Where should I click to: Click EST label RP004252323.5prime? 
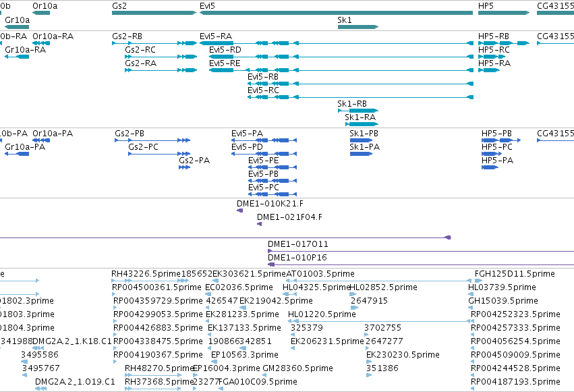(515, 315)
